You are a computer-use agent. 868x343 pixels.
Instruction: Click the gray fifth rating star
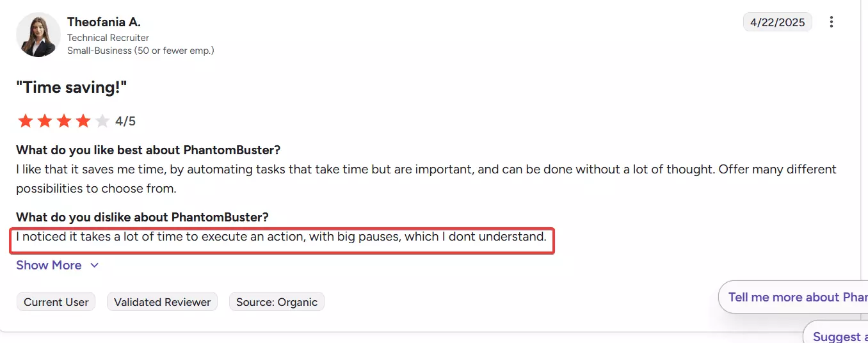tap(102, 121)
